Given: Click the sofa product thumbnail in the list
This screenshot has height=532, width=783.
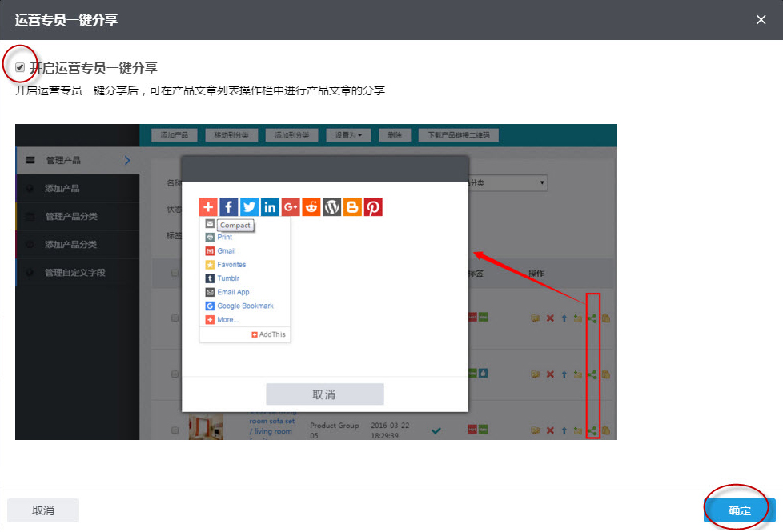Looking at the screenshot, I should tap(207, 426).
